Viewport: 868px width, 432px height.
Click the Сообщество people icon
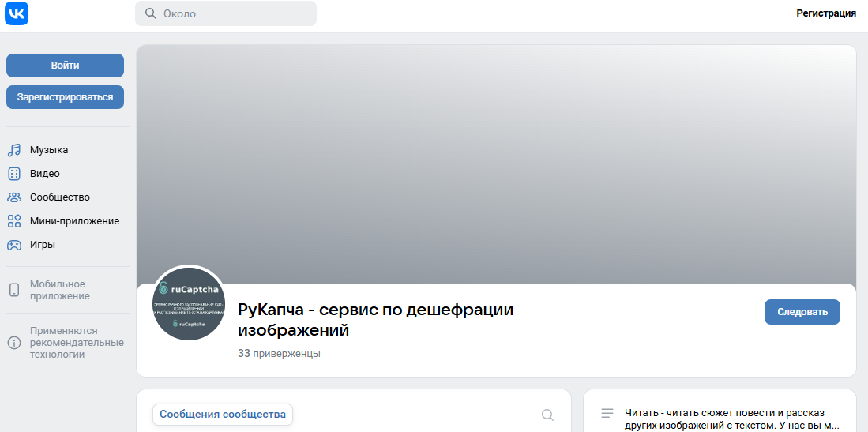(x=14, y=197)
